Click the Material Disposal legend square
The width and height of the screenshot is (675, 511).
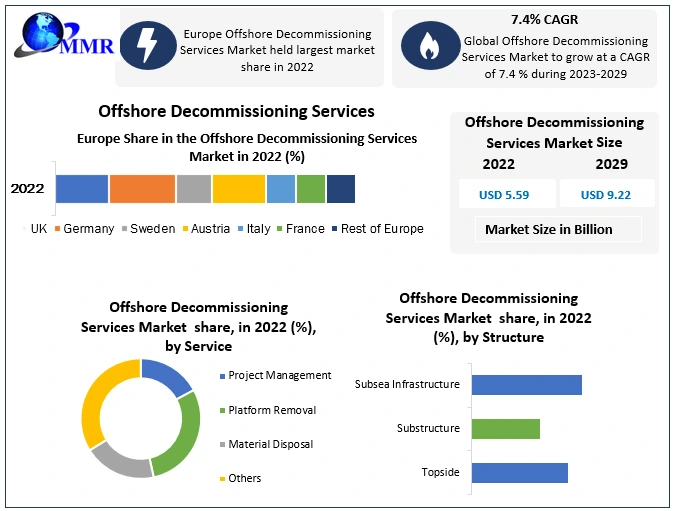221,444
